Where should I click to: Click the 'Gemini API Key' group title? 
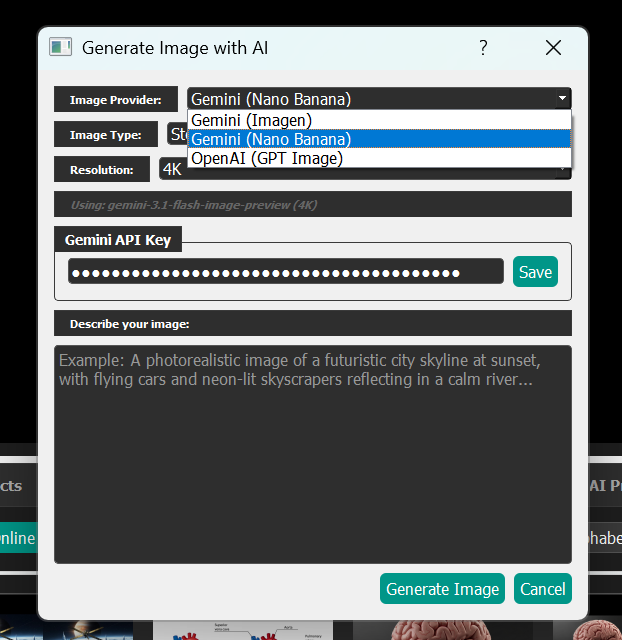[118, 240]
